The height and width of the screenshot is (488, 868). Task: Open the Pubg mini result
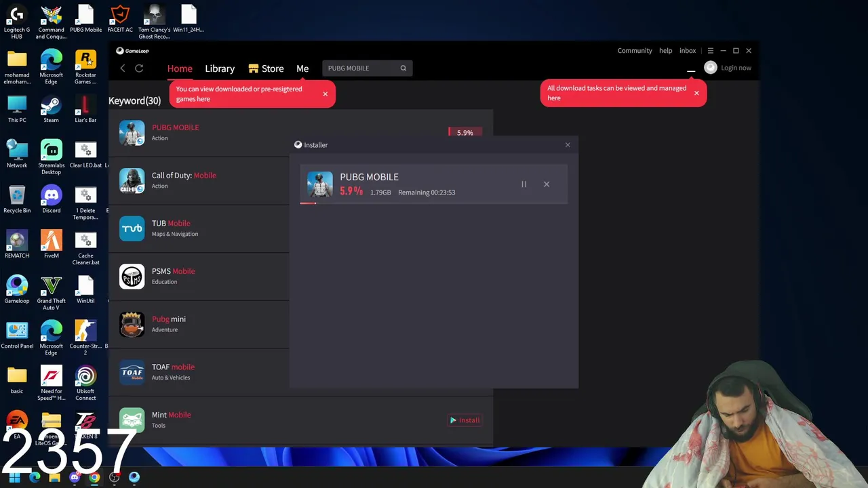[169, 319]
